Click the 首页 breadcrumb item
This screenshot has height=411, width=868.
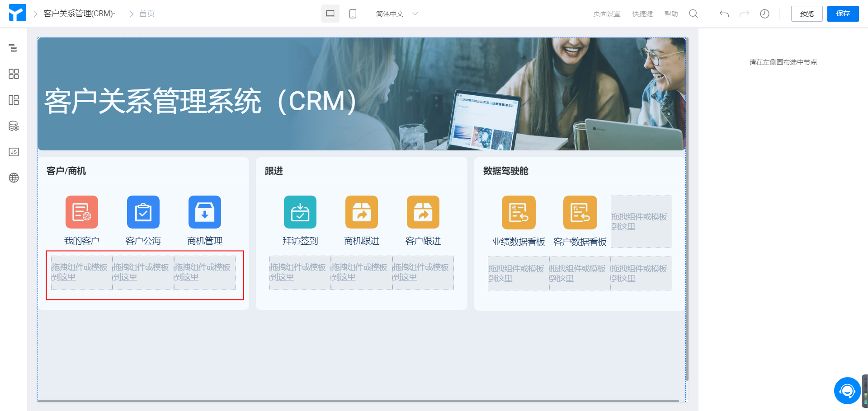point(147,14)
